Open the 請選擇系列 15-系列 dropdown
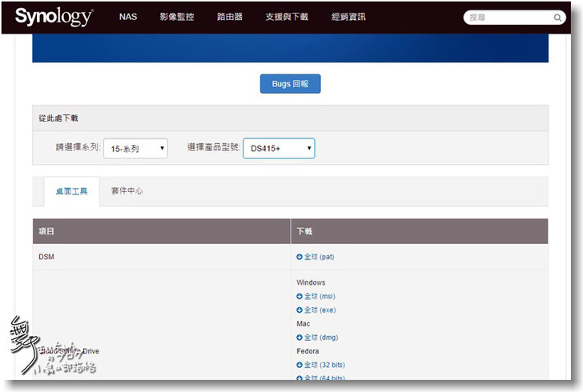 (x=135, y=148)
